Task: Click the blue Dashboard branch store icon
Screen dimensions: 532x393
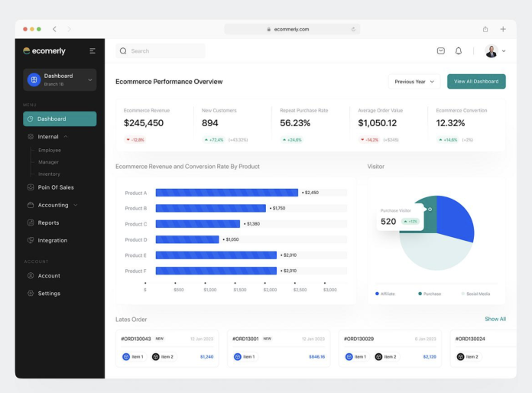Action: (34, 80)
